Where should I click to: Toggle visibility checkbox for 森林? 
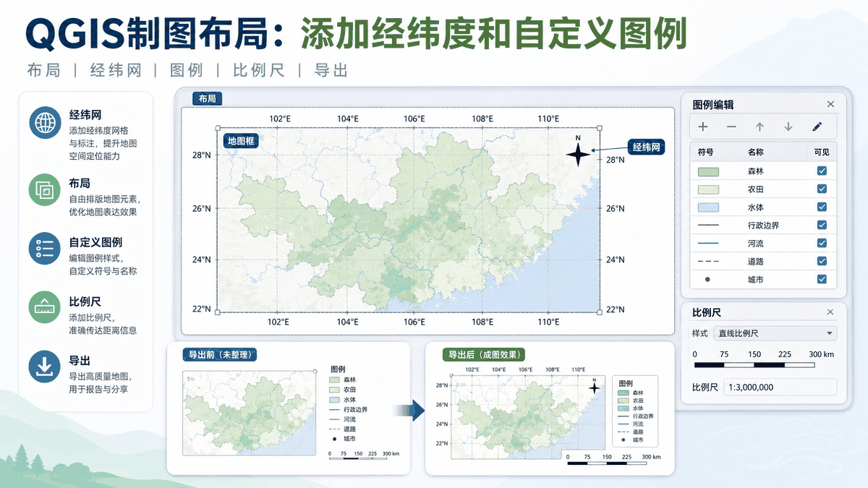(822, 171)
